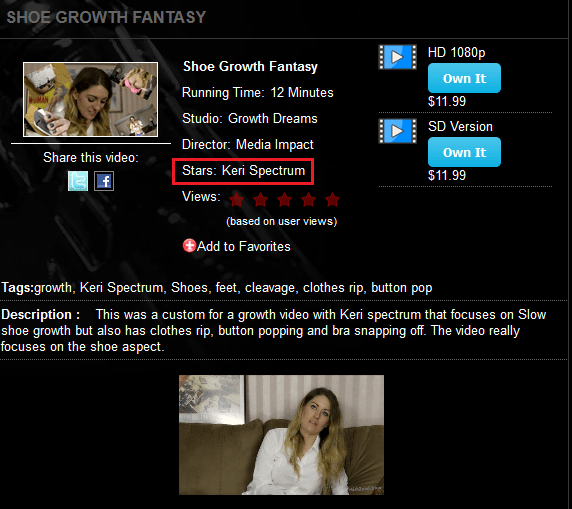Open Media Impact director link
This screenshot has width=572, height=509.
[275, 144]
